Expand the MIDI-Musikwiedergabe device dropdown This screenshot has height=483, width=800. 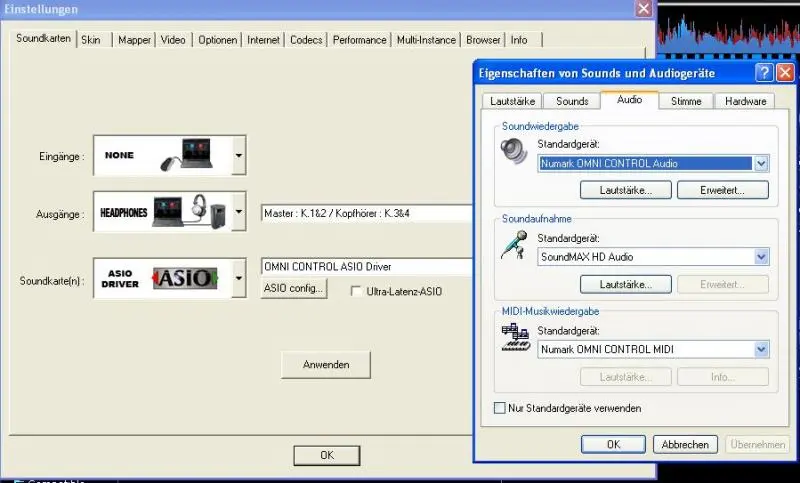click(x=761, y=349)
